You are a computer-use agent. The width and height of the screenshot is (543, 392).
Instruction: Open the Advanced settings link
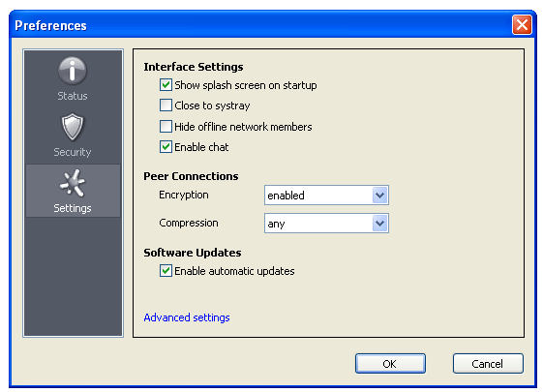coord(187,317)
